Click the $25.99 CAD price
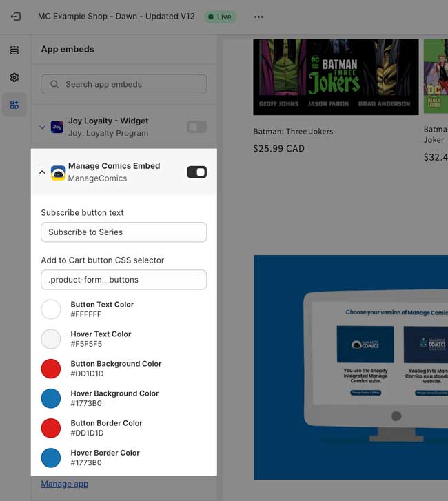This screenshot has width=448, height=501. (x=278, y=149)
